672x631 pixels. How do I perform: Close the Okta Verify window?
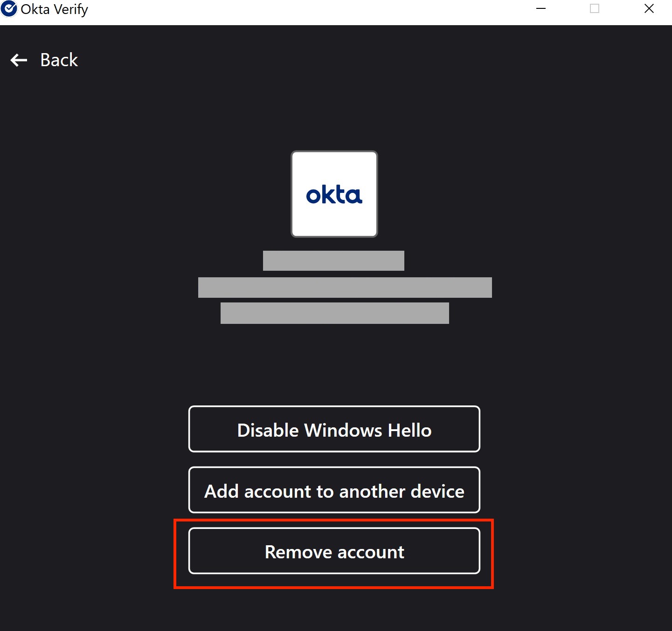click(649, 9)
